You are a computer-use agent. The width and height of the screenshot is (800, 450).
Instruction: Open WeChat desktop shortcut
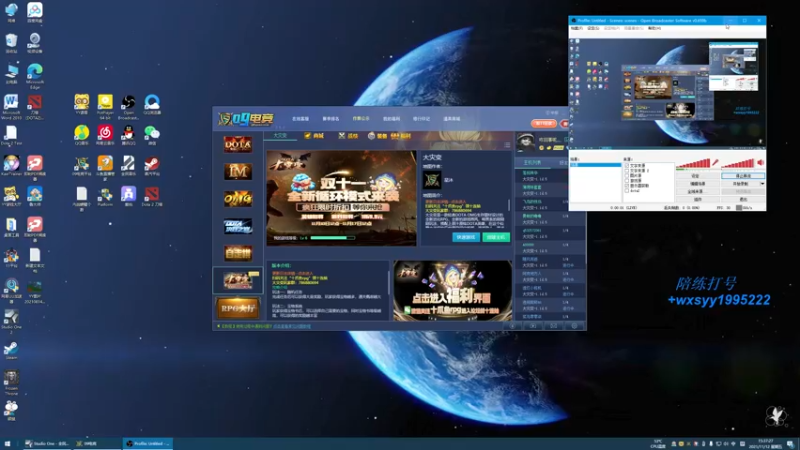[x=152, y=135]
